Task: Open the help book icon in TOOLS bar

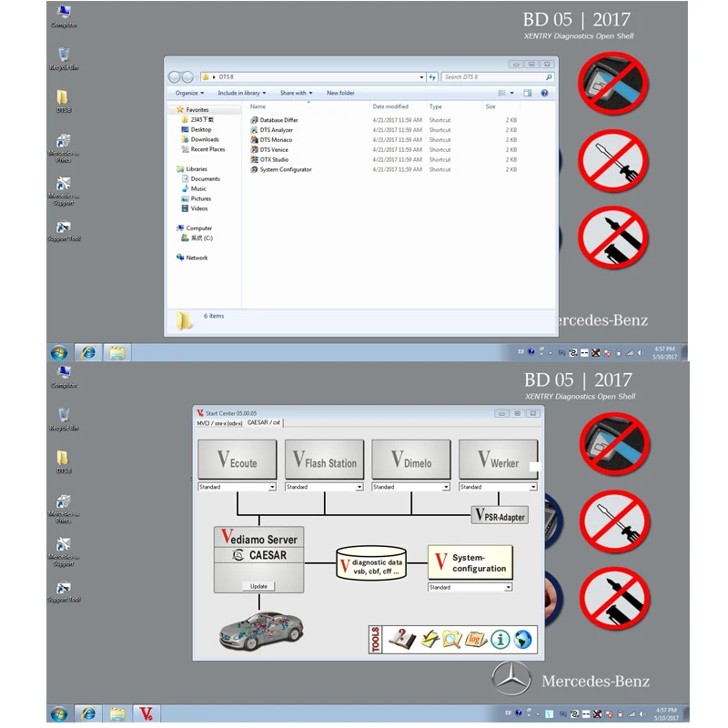Action: coord(401,640)
